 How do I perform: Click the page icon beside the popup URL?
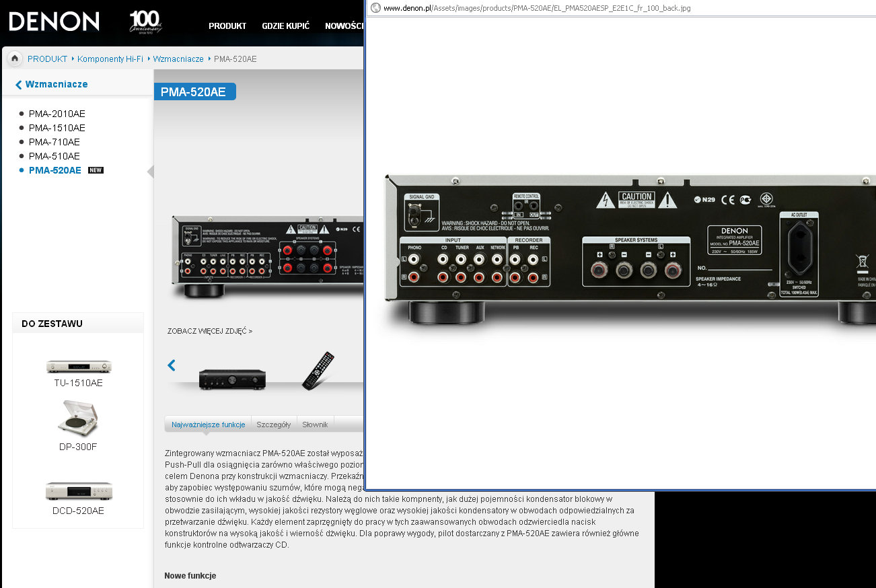coord(375,8)
